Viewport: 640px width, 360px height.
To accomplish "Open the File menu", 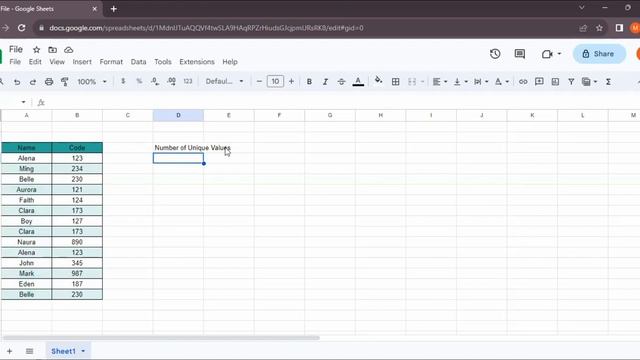I will [15, 62].
